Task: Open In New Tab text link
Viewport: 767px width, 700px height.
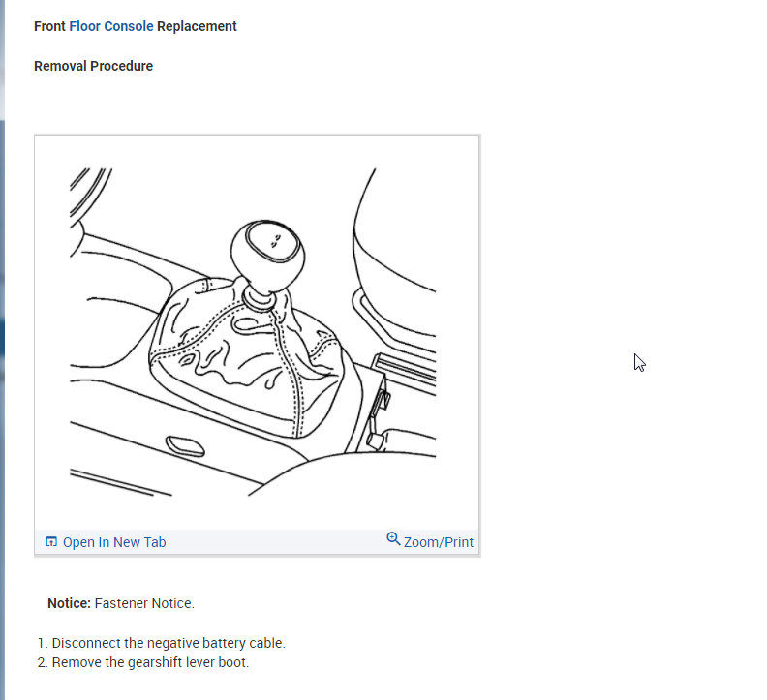Action: click(114, 542)
